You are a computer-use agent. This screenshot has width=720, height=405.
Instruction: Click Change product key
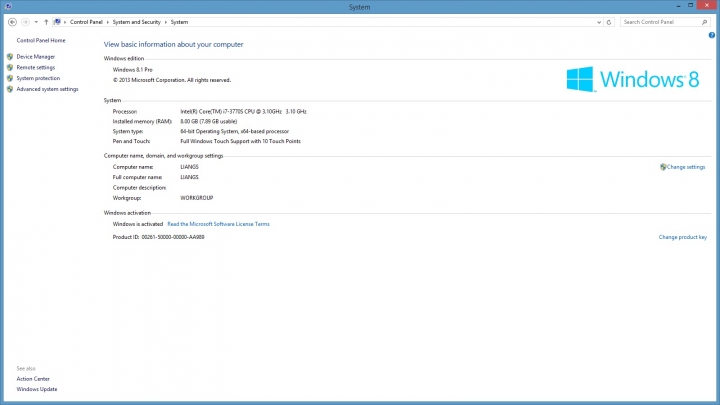point(683,237)
